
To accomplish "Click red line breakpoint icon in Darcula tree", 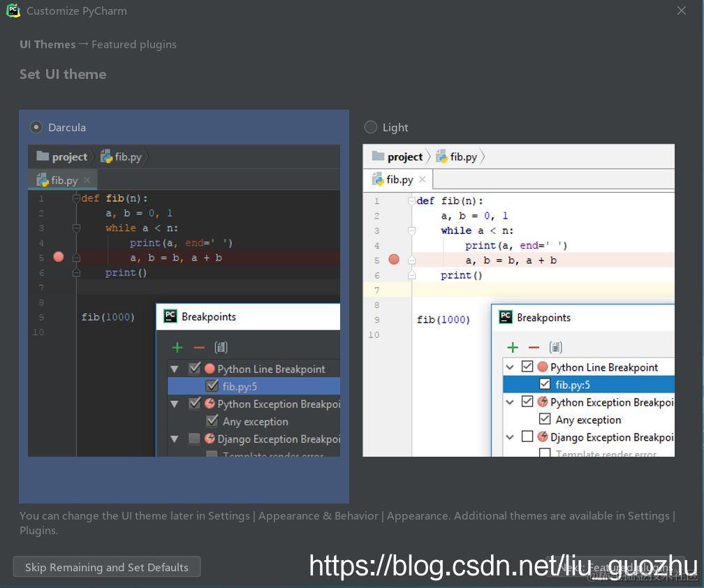I will coord(210,369).
